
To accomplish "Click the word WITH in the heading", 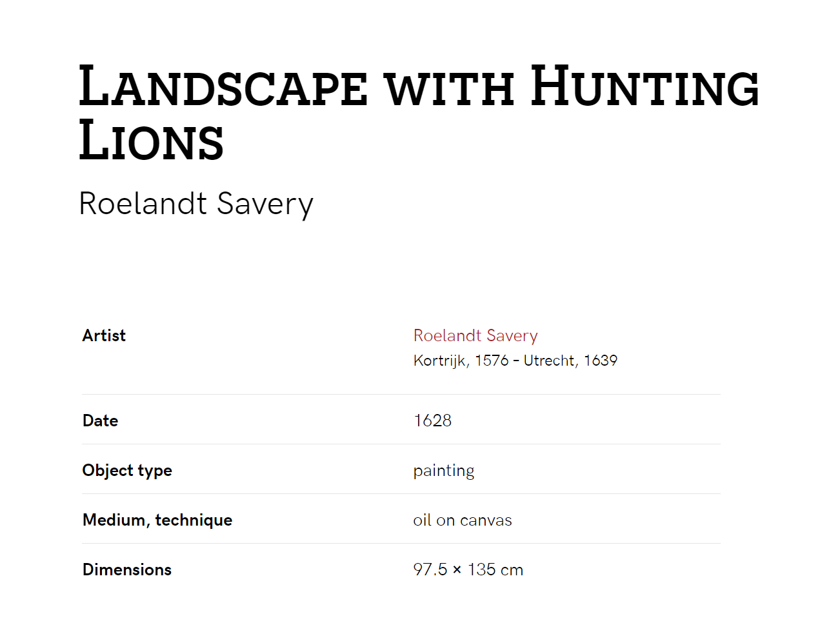I will (450, 90).
